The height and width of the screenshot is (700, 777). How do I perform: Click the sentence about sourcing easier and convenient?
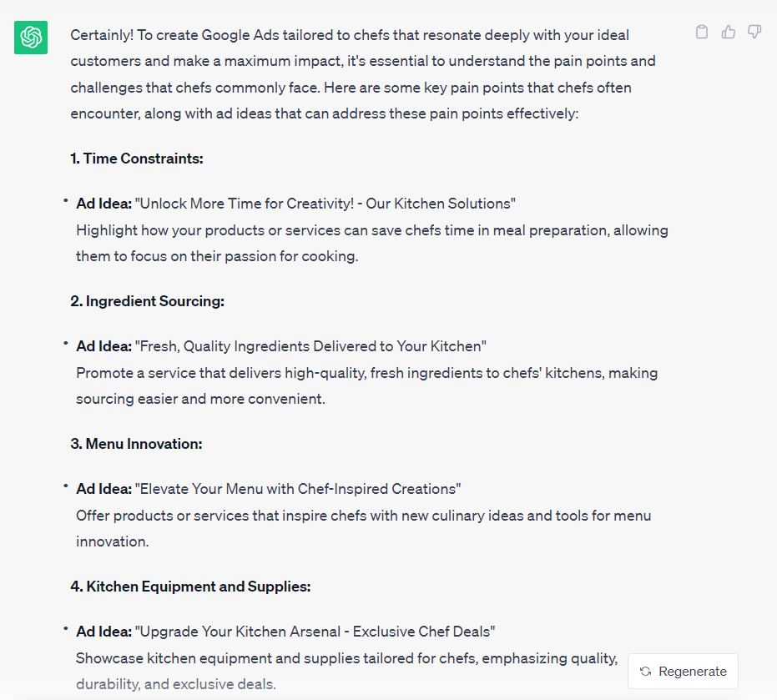pos(366,386)
